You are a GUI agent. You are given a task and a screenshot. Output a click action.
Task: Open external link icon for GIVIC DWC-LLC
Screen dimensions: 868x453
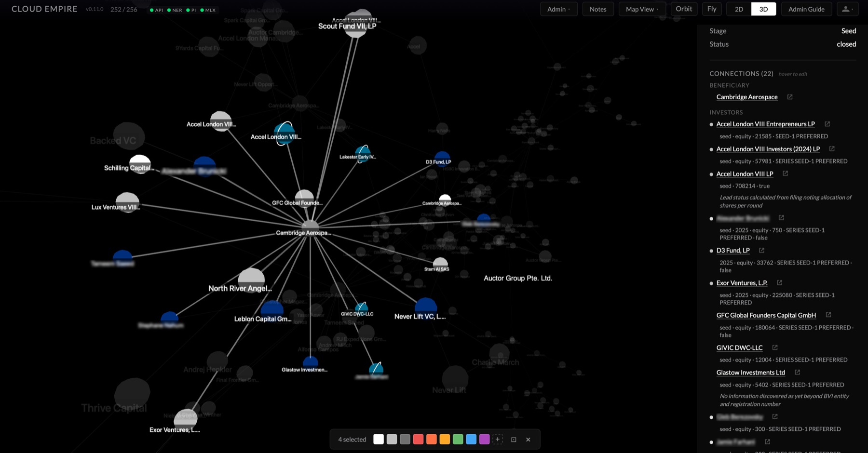pyautogui.click(x=774, y=347)
